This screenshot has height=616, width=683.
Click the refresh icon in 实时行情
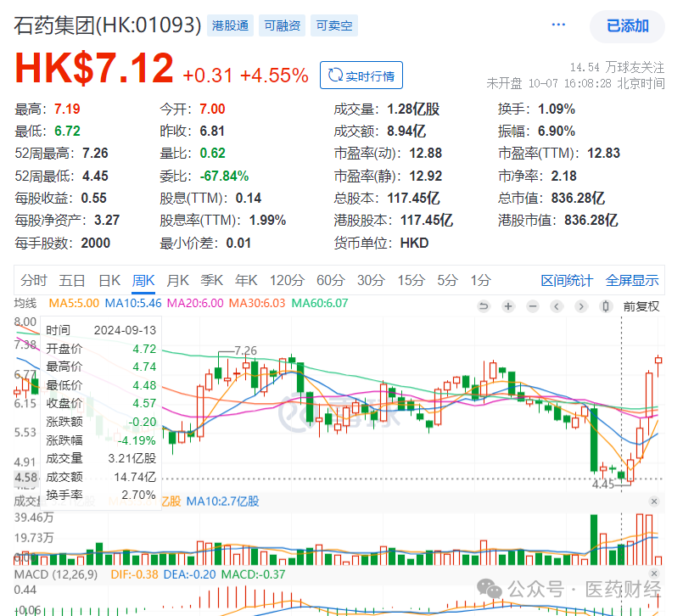[x=335, y=76]
